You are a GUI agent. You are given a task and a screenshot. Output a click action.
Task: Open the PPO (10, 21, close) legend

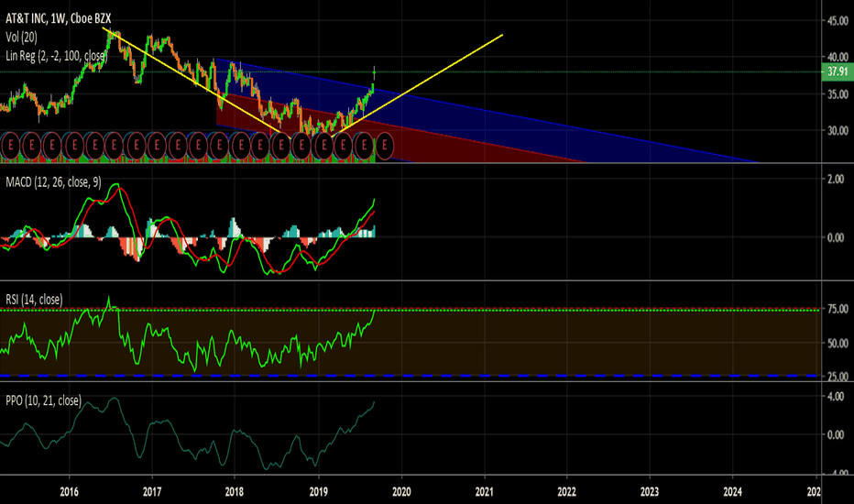(44, 400)
